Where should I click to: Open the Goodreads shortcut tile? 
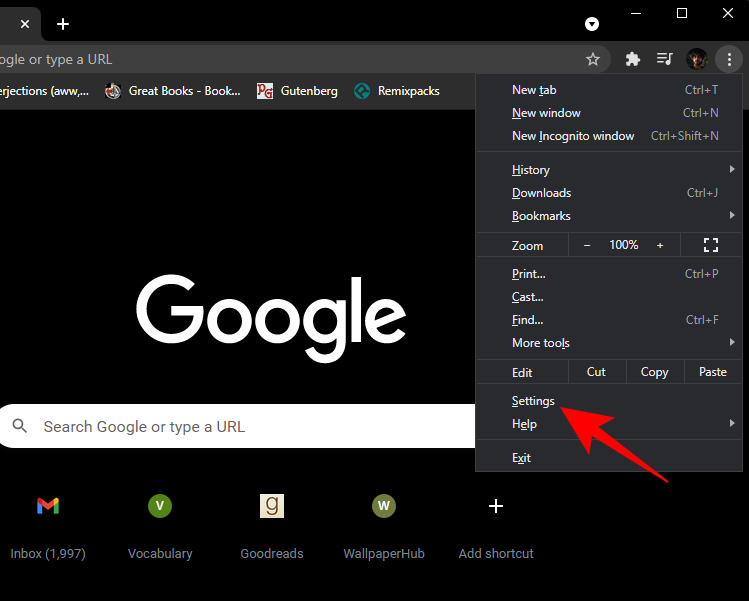(x=272, y=506)
